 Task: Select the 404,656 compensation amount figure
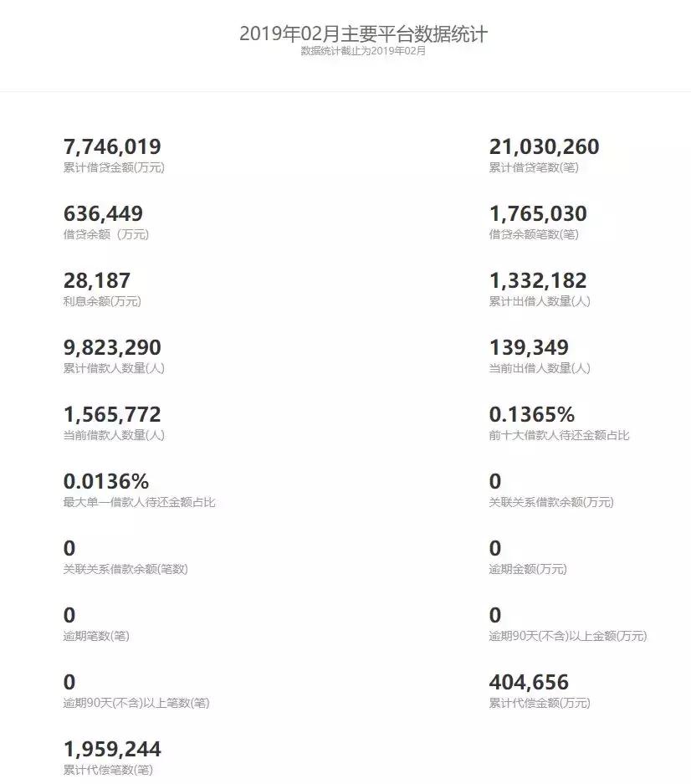click(529, 683)
